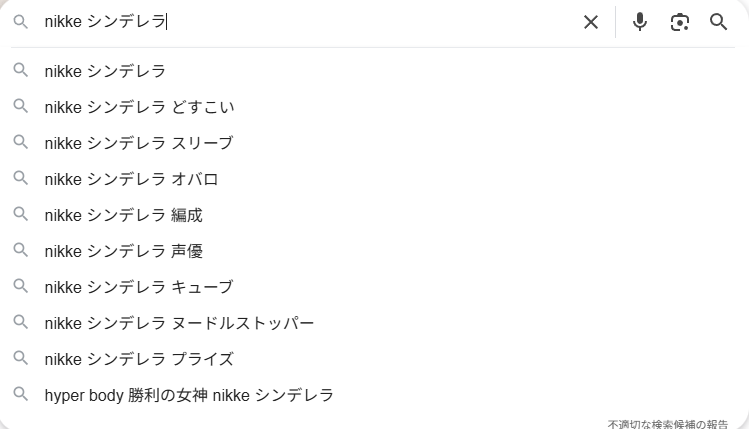Viewport: 749px width, 429px height.
Task: Pick the suggestion nikke シンデレラ スリーブ
Action: point(139,143)
